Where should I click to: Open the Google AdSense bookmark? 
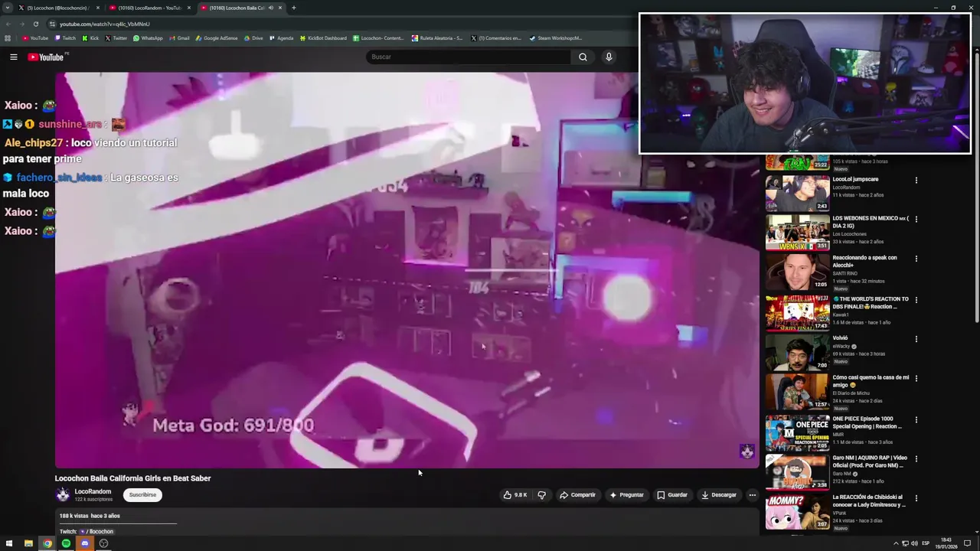tap(217, 37)
